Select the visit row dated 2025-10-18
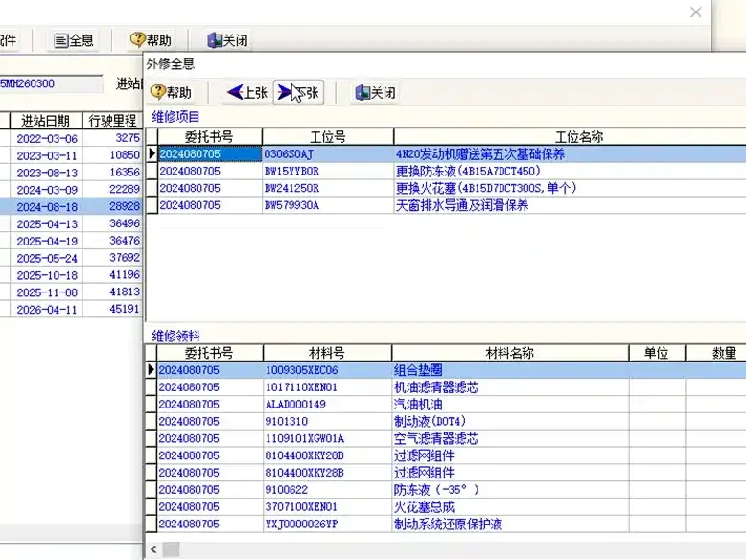The height and width of the screenshot is (560, 746). [71, 275]
